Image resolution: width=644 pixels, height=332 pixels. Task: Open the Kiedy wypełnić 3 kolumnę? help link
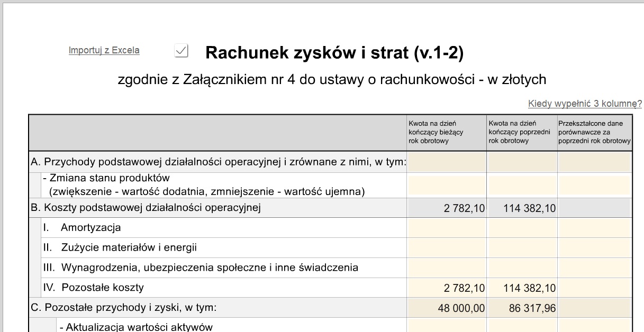pyautogui.click(x=585, y=104)
